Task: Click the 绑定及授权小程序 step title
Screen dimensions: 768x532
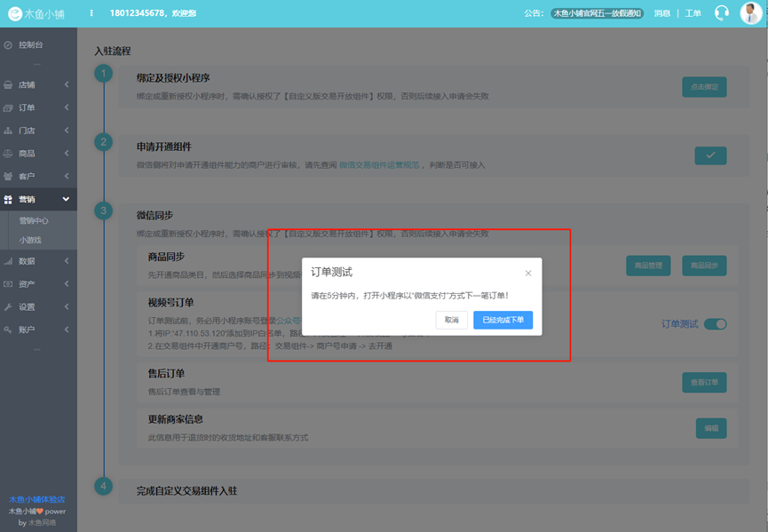Action: [x=173, y=78]
